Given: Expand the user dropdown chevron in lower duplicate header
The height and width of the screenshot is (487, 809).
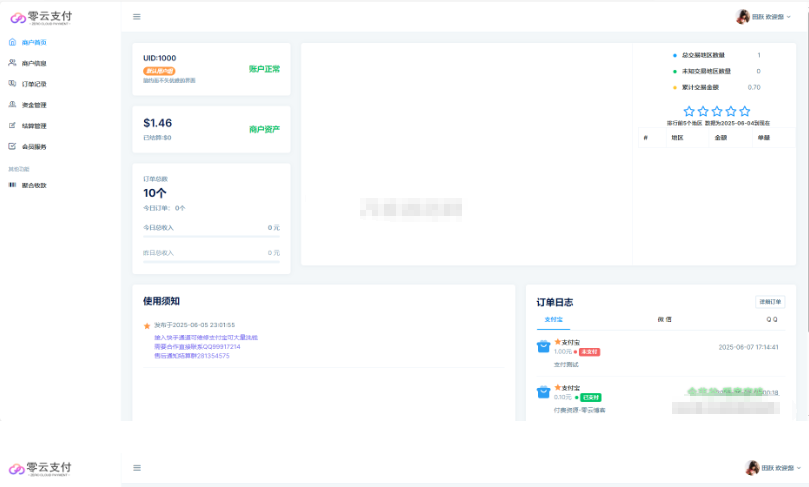Looking at the screenshot, I should 799,468.
